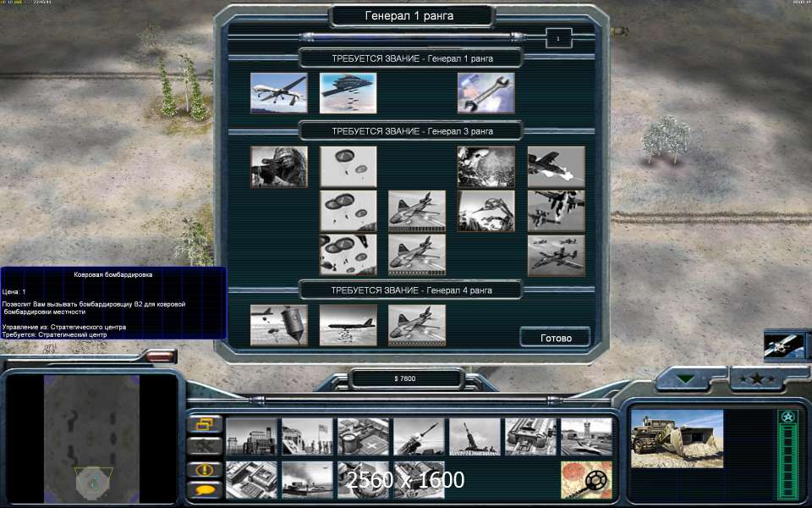Click the ТРЕБУЕТСЯ ЗВАНИЕ - Генерал 3 ранга heading
Image resolution: width=812 pixels, height=508 pixels.
(412, 131)
